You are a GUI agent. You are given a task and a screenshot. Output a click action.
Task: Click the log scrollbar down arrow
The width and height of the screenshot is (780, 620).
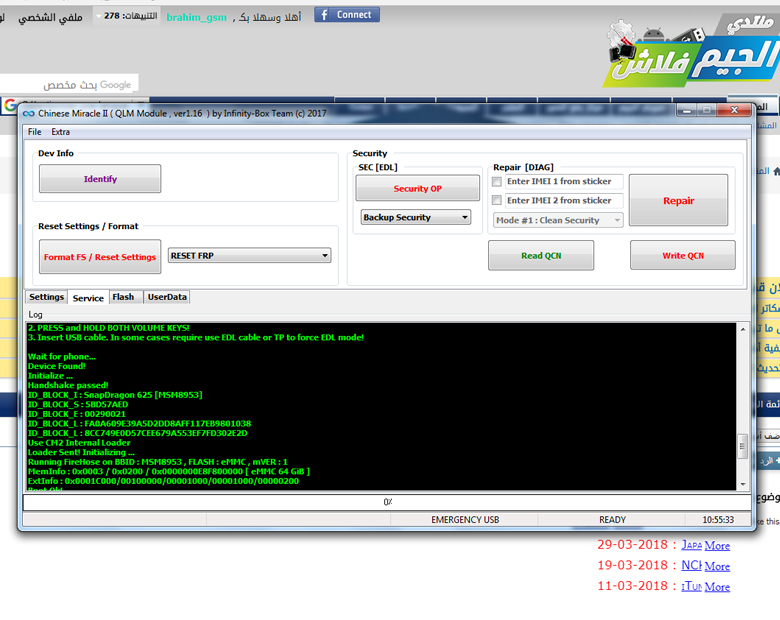coord(743,484)
